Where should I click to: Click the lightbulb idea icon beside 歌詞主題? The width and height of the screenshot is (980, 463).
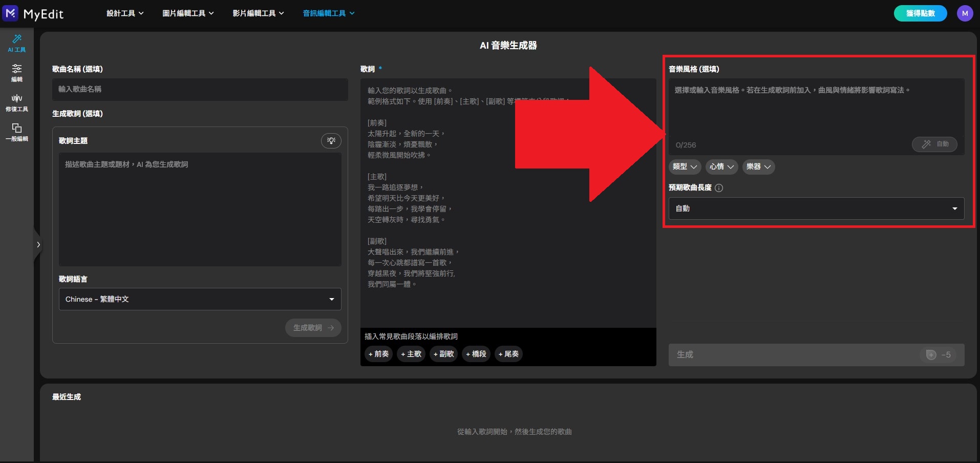(x=331, y=141)
